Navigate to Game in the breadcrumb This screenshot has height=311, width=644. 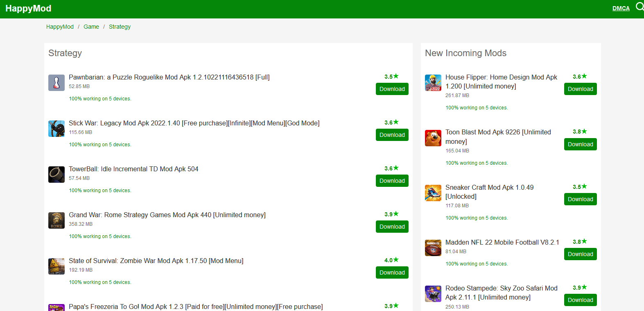pyautogui.click(x=91, y=27)
